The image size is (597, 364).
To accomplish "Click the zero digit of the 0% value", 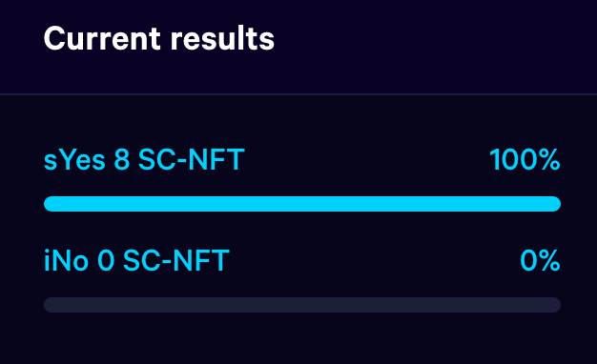I will [x=528, y=260].
